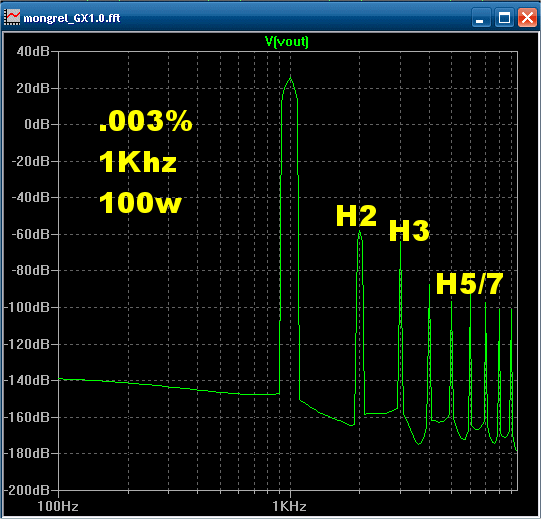The image size is (541, 519).
Task: Click the -100dB label on vertical axis
Action: (x=27, y=307)
